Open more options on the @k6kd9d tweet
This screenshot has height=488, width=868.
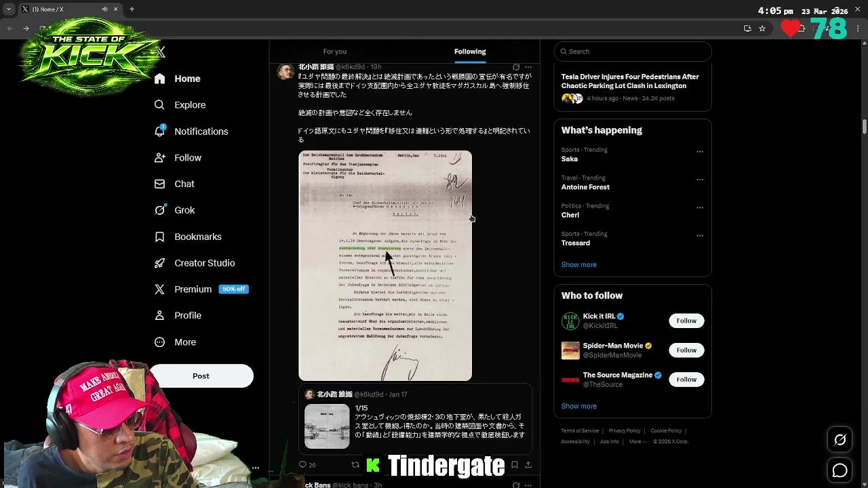(528, 67)
